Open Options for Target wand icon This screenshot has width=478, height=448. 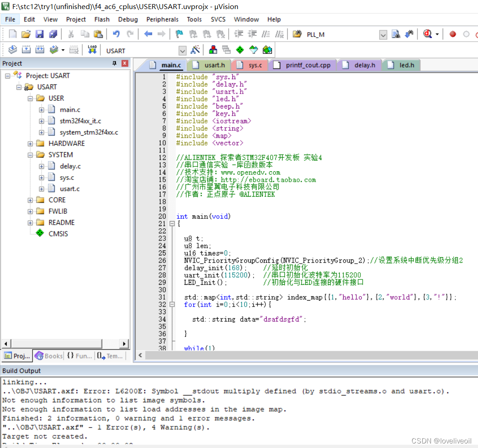pyautogui.click(x=195, y=50)
